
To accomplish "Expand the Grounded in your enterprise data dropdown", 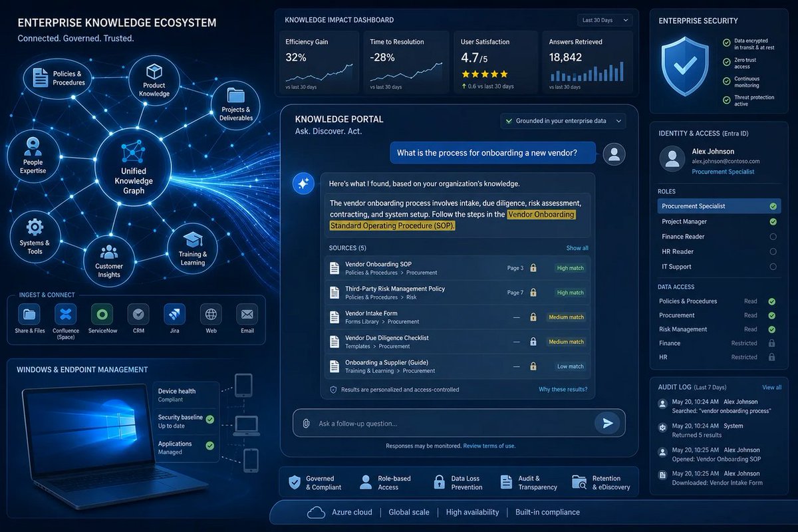I will [563, 121].
